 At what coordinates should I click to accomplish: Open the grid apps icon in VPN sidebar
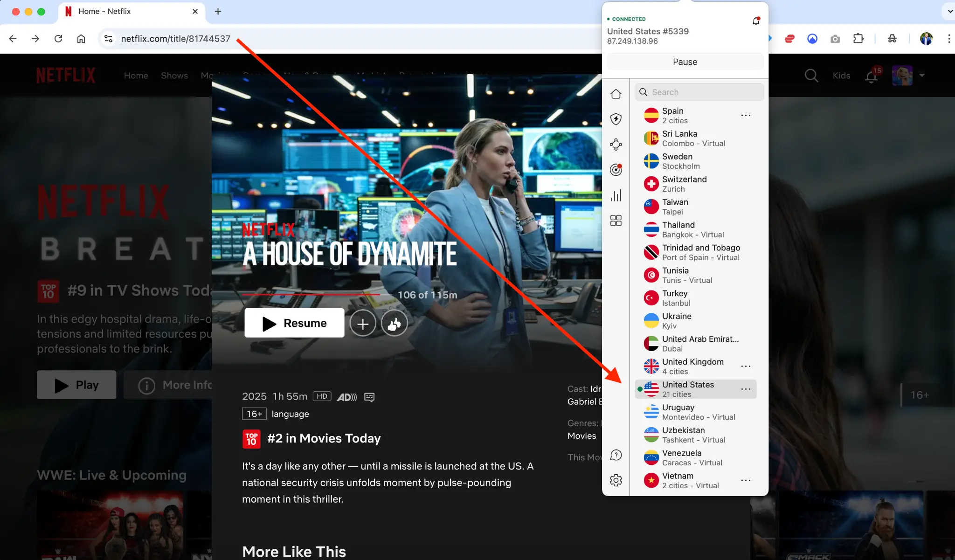[x=616, y=220]
